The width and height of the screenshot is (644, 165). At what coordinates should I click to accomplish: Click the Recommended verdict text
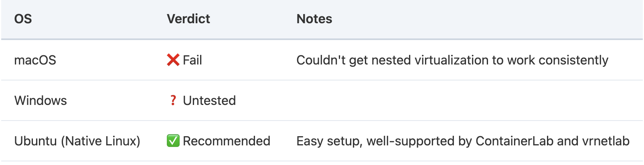tap(227, 141)
